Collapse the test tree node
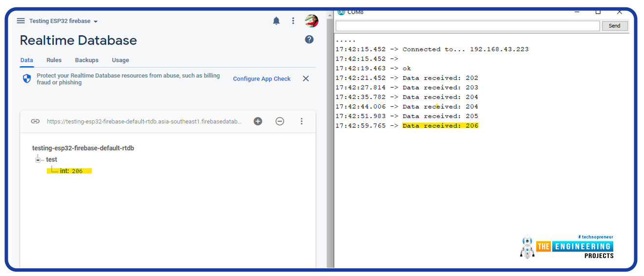This screenshot has height=276, width=644. 38,160
